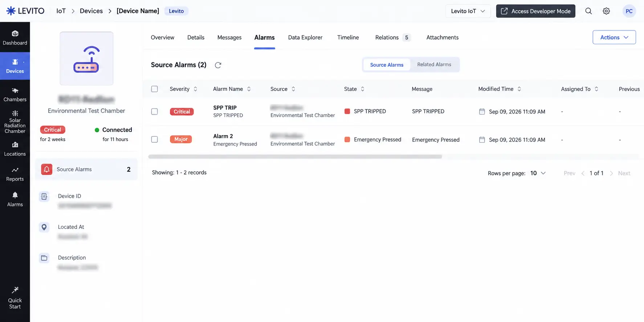
Task: Click the calendar icon in SPP TRIP row
Action: 482,111
